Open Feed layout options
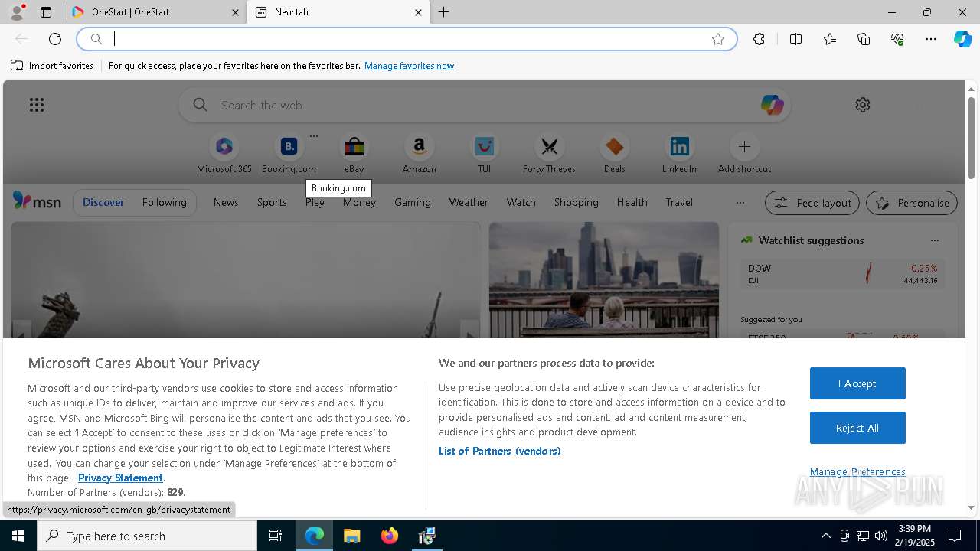 (x=812, y=203)
